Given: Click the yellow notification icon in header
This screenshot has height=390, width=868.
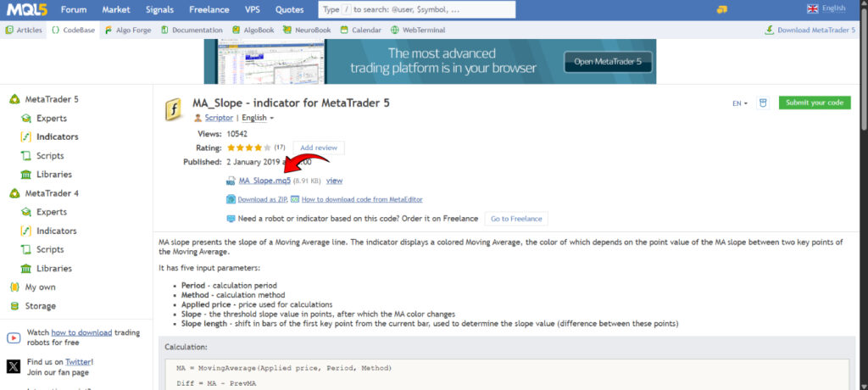Looking at the screenshot, I should tap(721, 9).
